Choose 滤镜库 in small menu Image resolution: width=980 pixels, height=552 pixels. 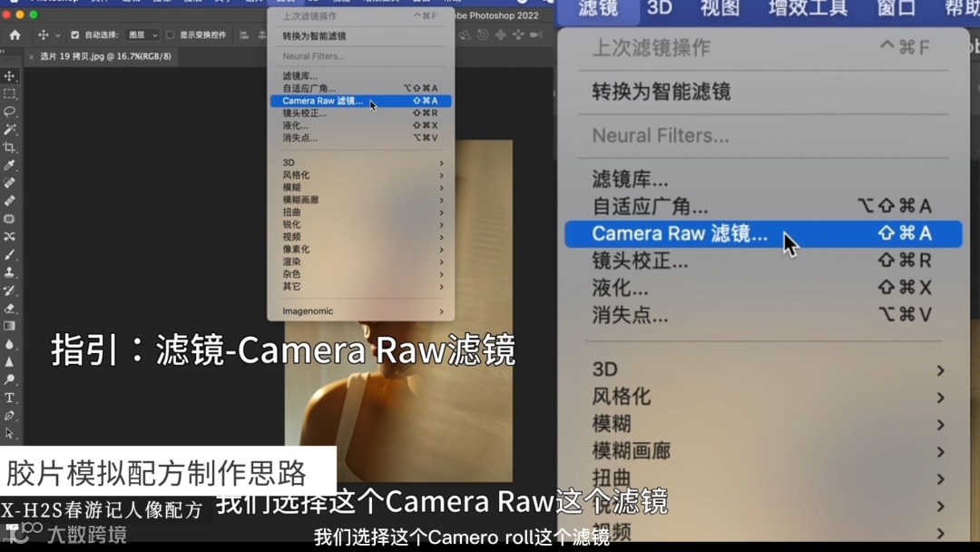[x=360, y=75]
